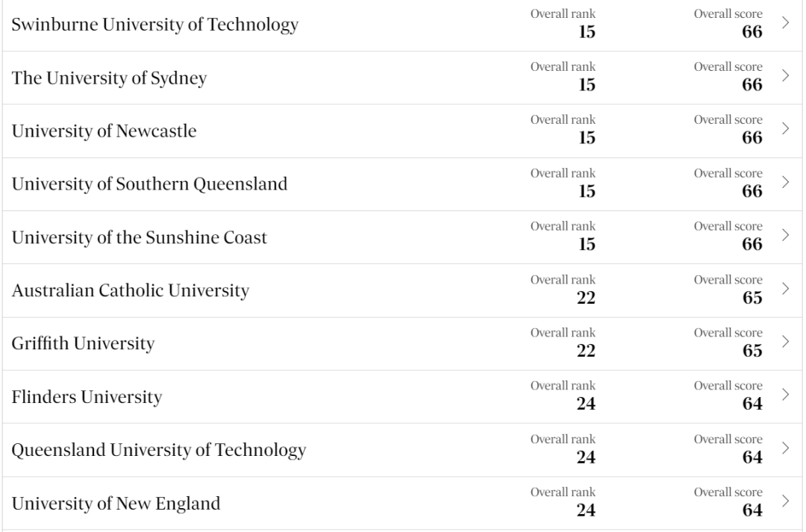Open University of Southern Queensland entry
This screenshot has width=806, height=532.
coord(149,184)
